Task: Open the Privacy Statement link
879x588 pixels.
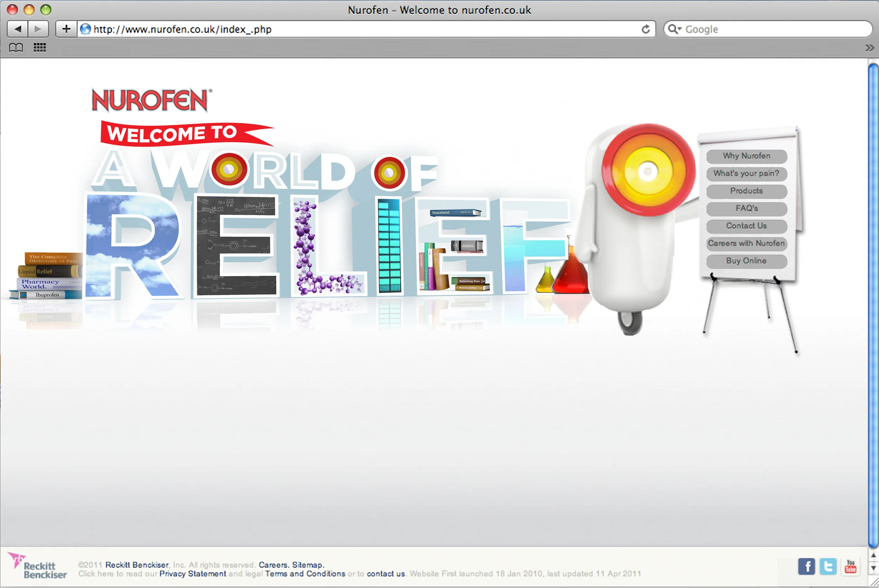Action: tap(192, 574)
